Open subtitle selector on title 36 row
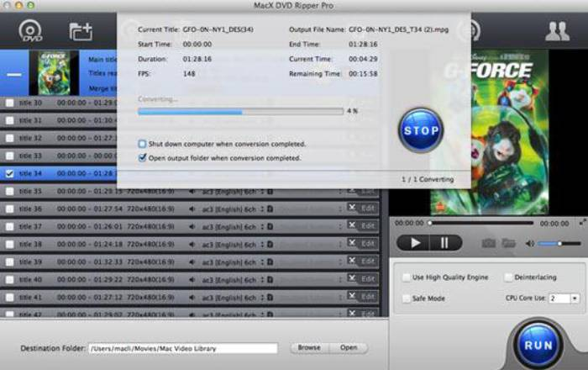The image size is (588, 370). point(340,209)
